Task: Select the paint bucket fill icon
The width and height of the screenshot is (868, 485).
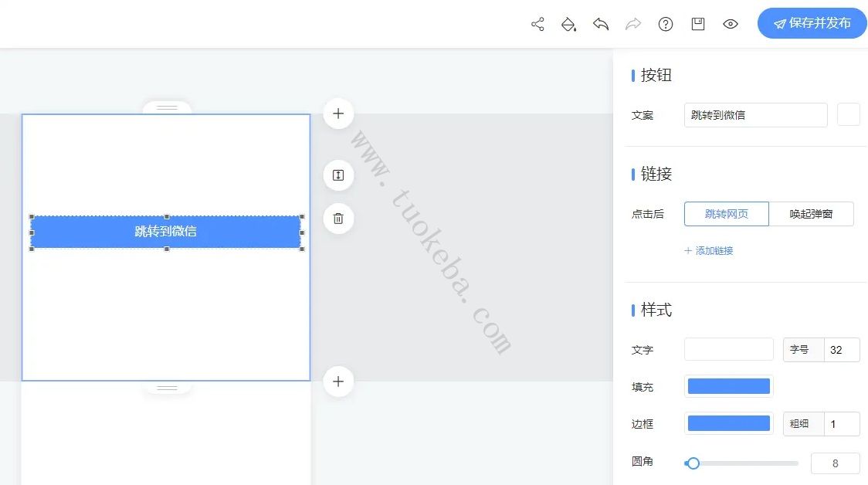Action: (569, 24)
